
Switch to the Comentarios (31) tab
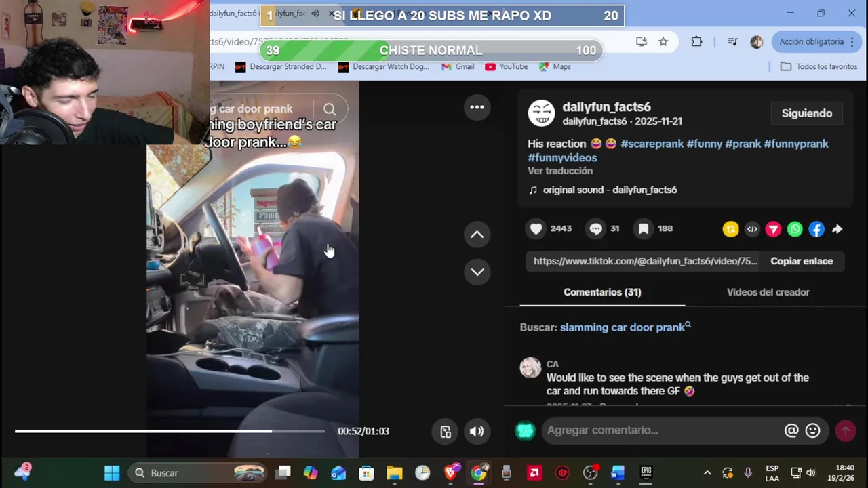point(602,292)
